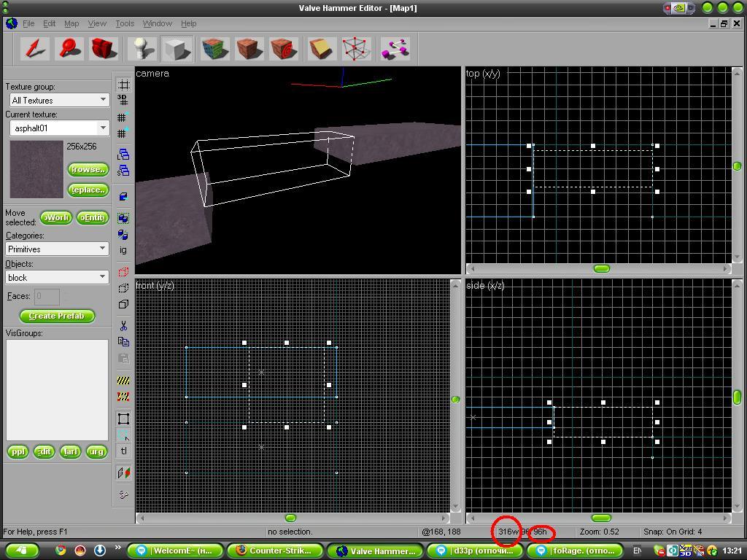747x560 pixels.
Task: Toggle texture scale lock icon
Action: pyautogui.click(x=123, y=472)
